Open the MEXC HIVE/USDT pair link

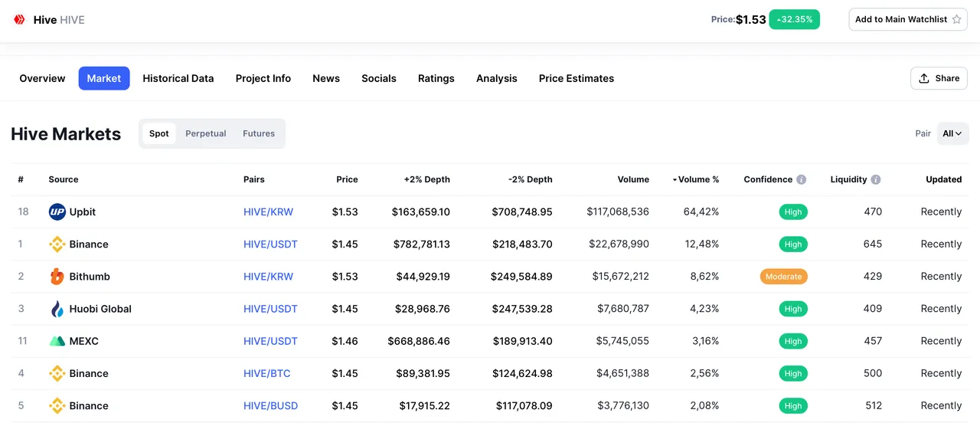[x=270, y=341]
